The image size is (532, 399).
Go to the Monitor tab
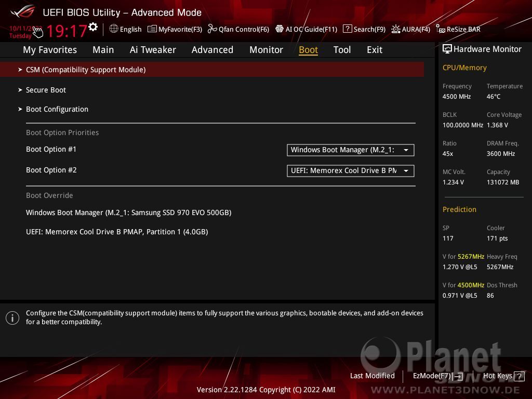(x=267, y=50)
